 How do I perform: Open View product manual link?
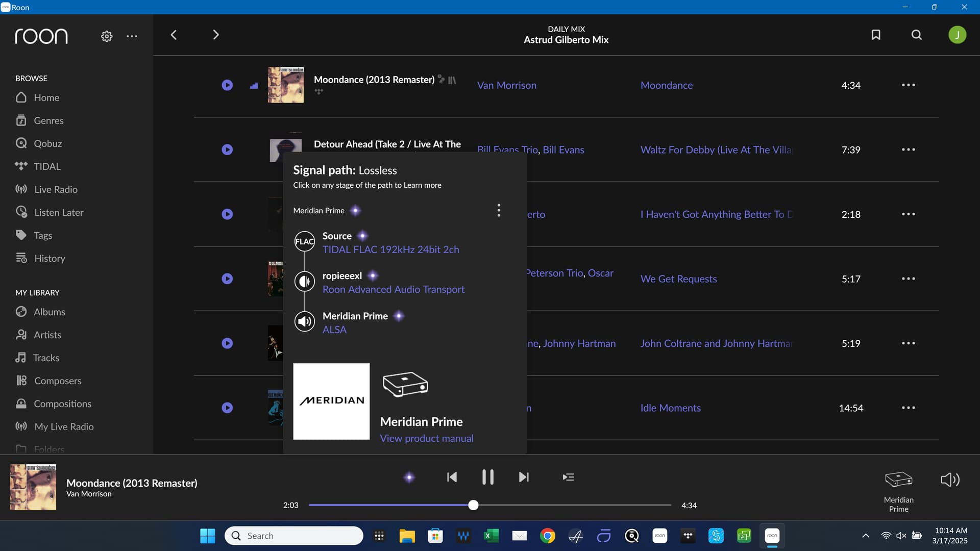pos(427,438)
